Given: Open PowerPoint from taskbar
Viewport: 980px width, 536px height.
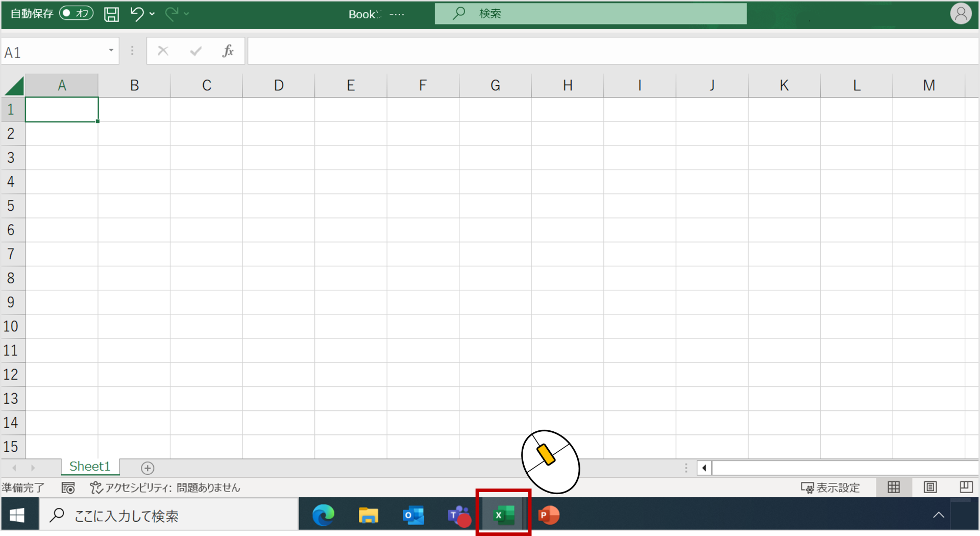Looking at the screenshot, I should [549, 515].
